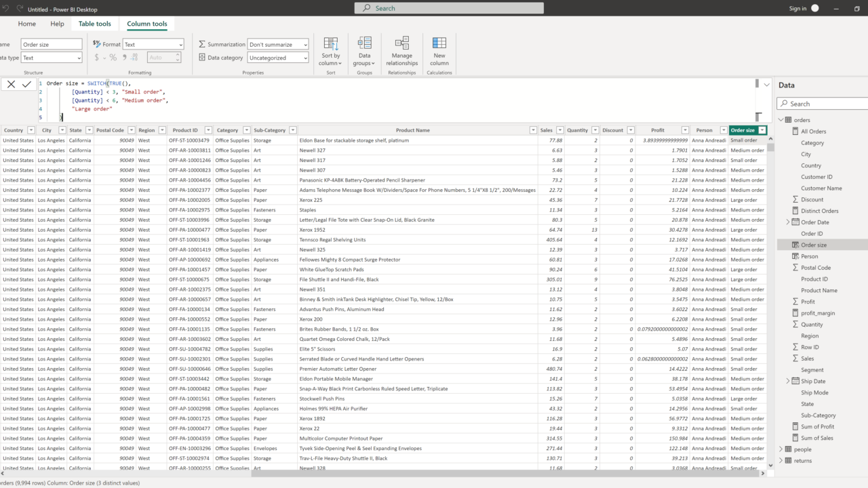868x488 pixels.
Task: Open the Format dropdown showing Text
Action: [153, 45]
